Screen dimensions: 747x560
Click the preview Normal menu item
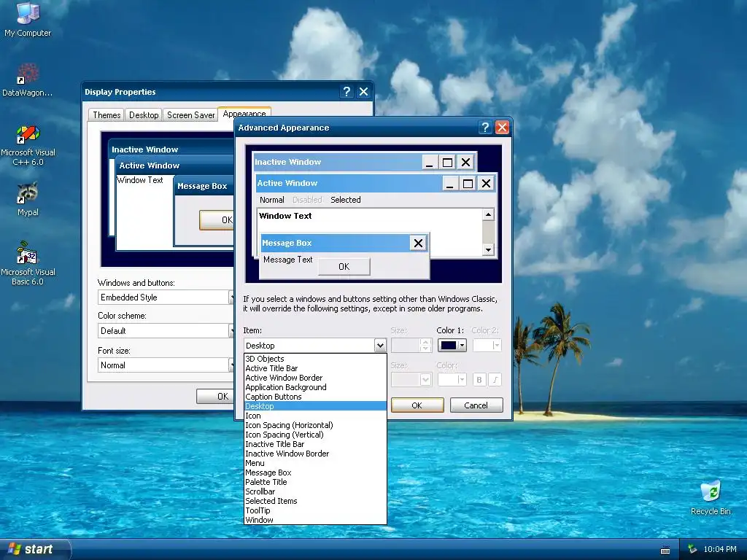coord(271,200)
